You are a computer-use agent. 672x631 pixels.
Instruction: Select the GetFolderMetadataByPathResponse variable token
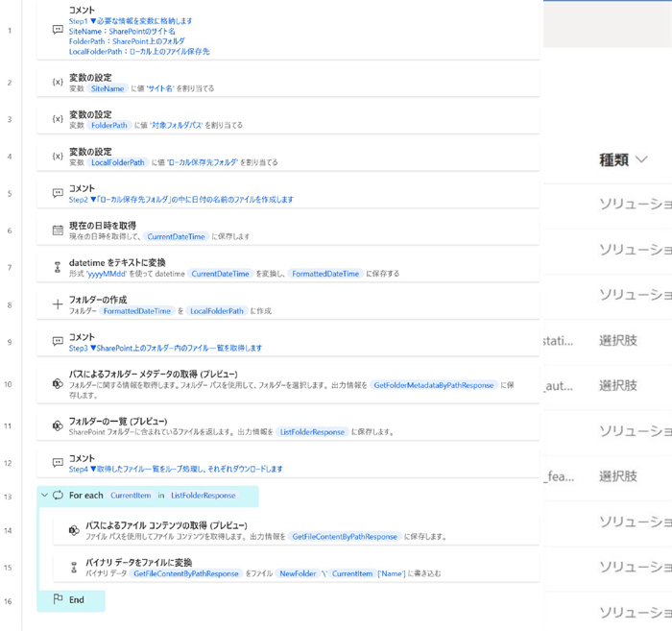433,385
